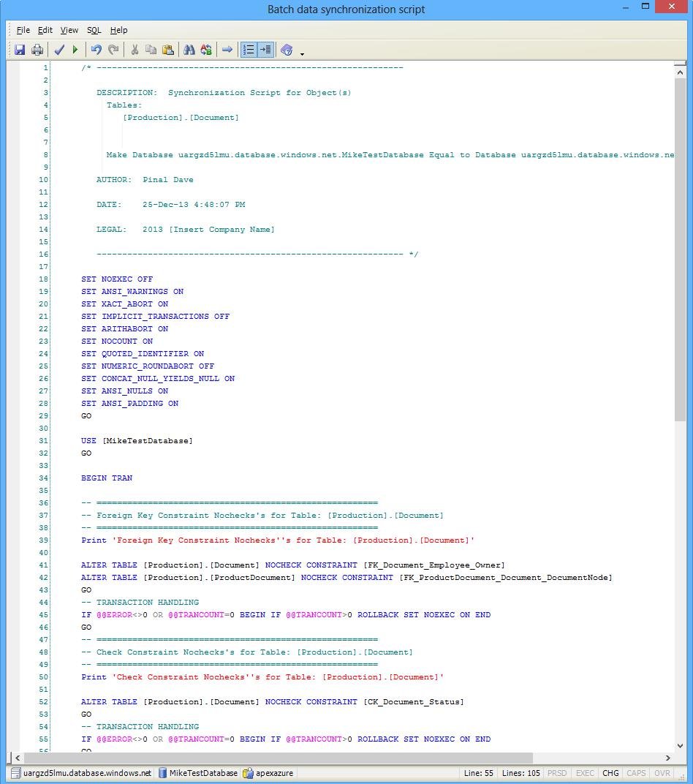
Task: Open the SQL menu
Action: (94, 30)
